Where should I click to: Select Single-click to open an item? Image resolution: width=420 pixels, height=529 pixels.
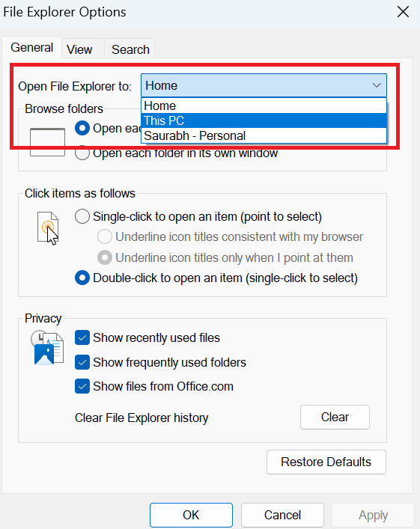click(82, 216)
